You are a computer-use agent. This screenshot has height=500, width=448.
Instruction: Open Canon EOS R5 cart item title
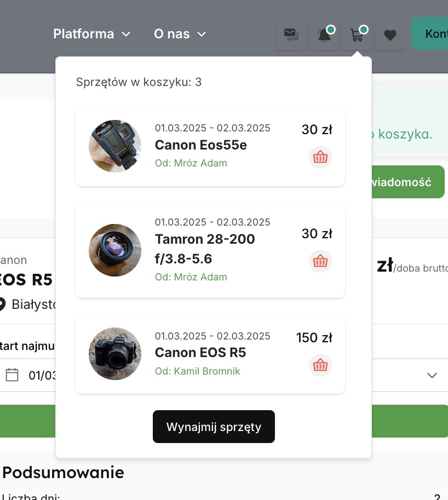pyautogui.click(x=200, y=353)
